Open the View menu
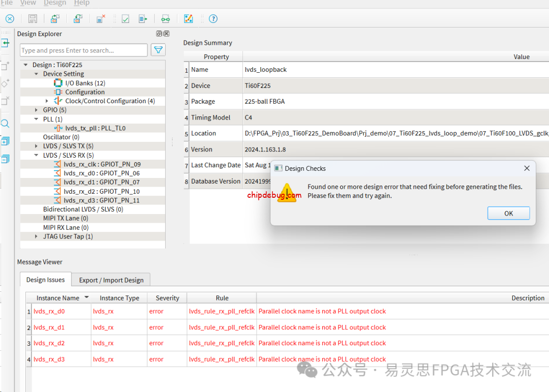 pyautogui.click(x=28, y=3)
